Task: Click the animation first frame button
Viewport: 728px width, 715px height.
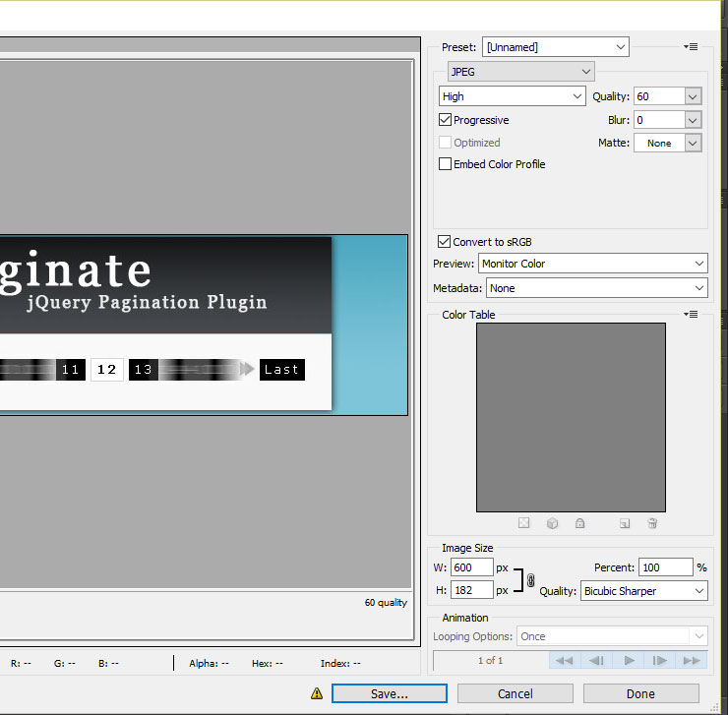Action: pos(564,660)
